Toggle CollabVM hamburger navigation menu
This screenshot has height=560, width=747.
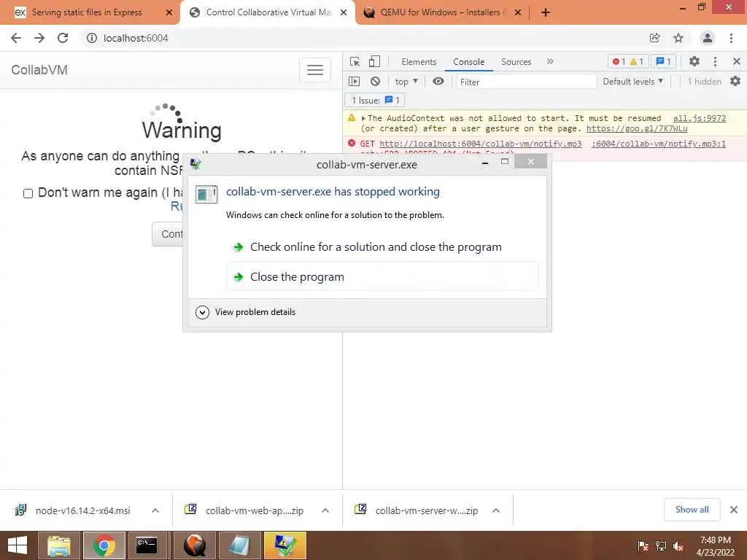(315, 70)
